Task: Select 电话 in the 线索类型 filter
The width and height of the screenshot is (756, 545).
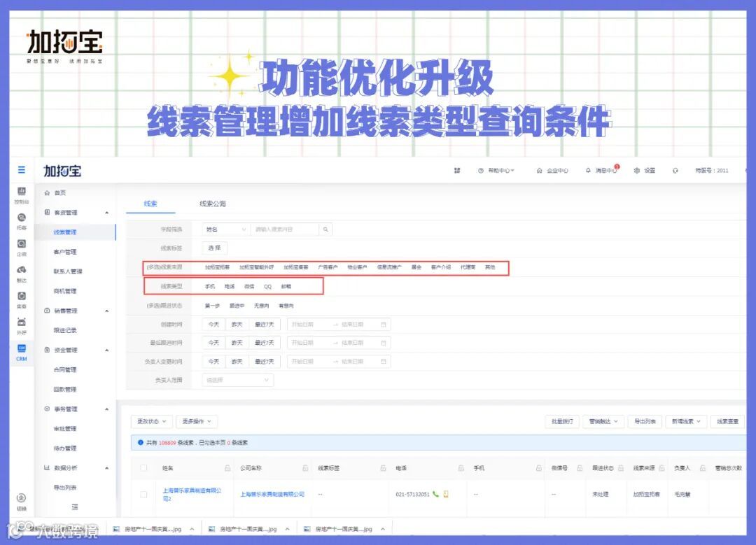Action: 230,286
